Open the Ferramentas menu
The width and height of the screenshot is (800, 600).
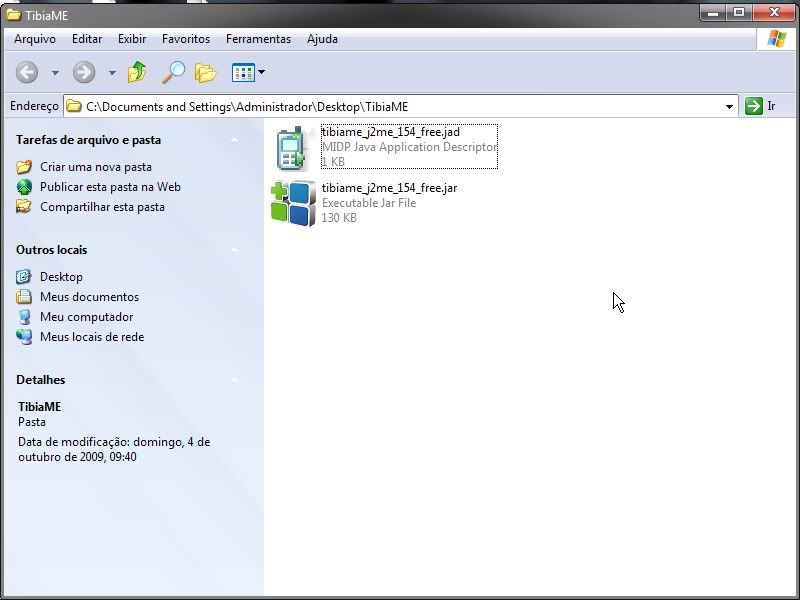[258, 39]
